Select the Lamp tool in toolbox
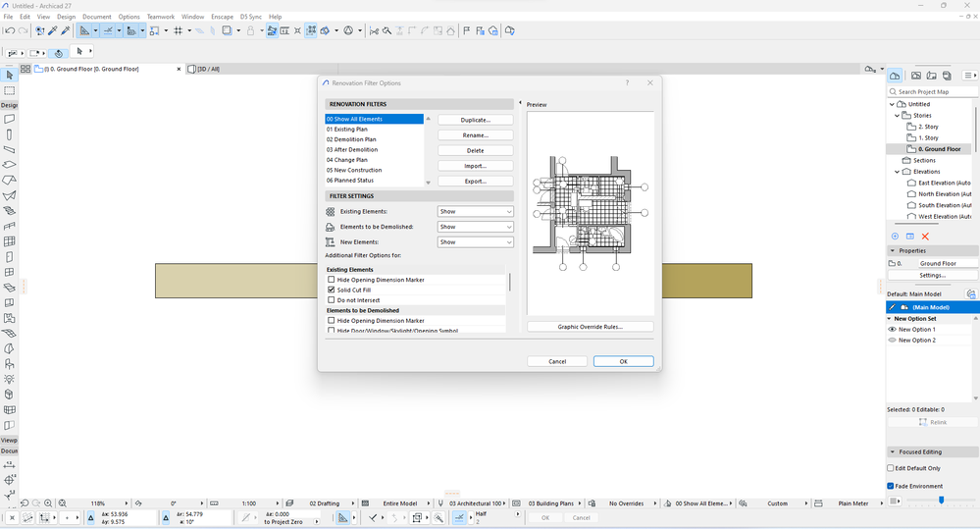The height and width of the screenshot is (529, 980). (x=10, y=379)
